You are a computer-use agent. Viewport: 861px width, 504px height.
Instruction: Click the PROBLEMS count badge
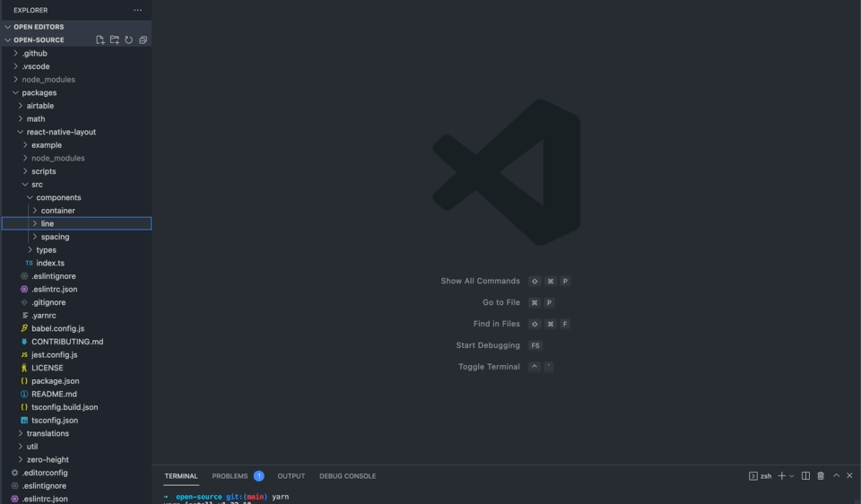258,476
